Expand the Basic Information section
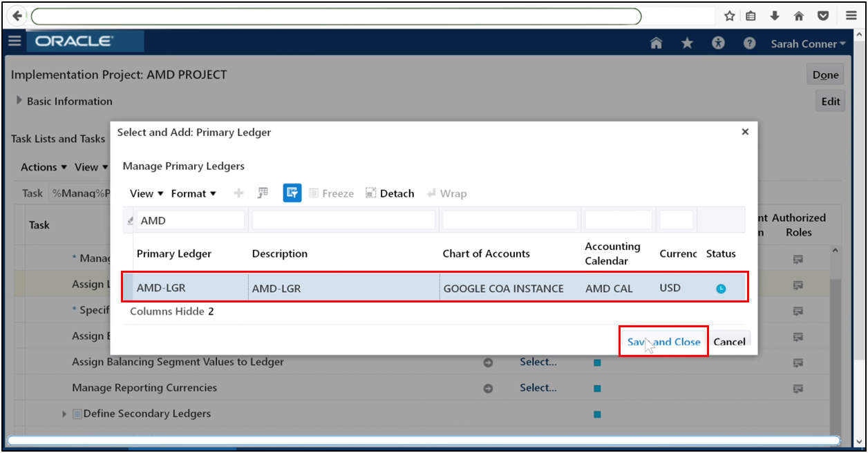Image resolution: width=868 pixels, height=453 pixels. (19, 101)
